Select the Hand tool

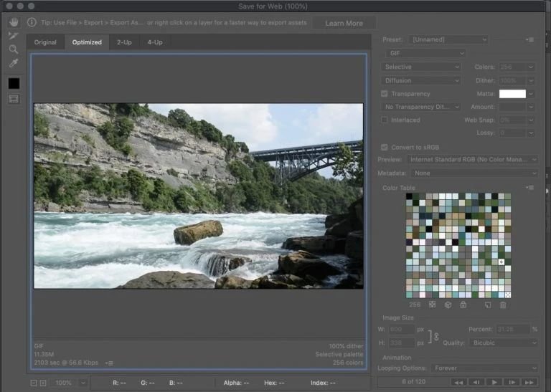(14, 21)
